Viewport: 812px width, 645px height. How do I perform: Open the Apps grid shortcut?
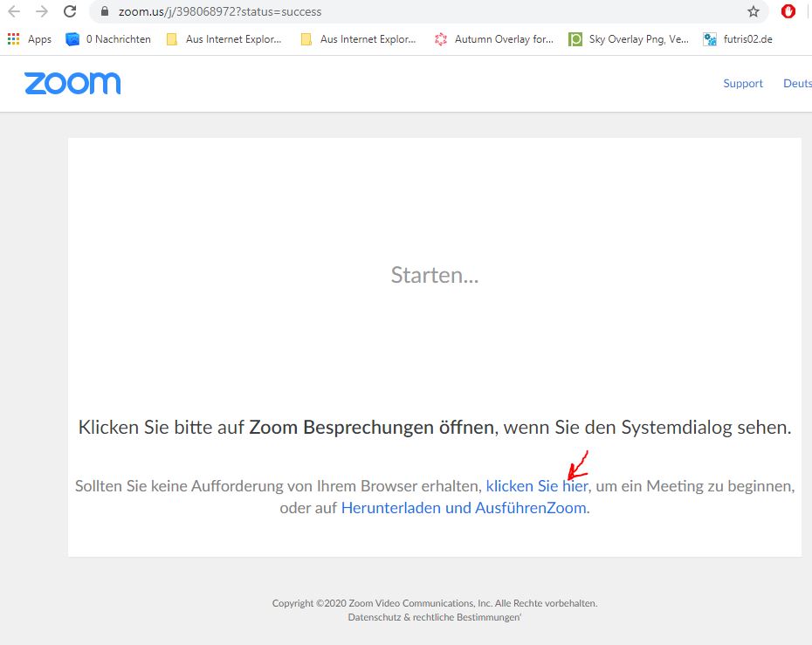(30, 39)
